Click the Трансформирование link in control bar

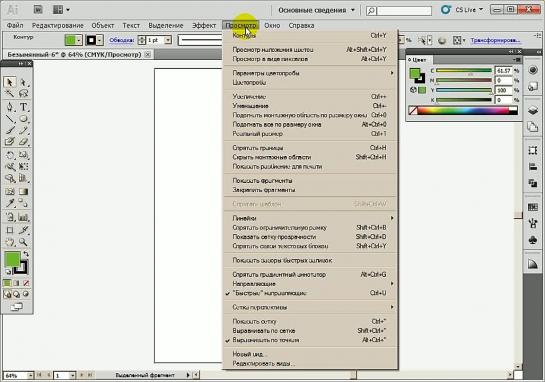point(495,40)
